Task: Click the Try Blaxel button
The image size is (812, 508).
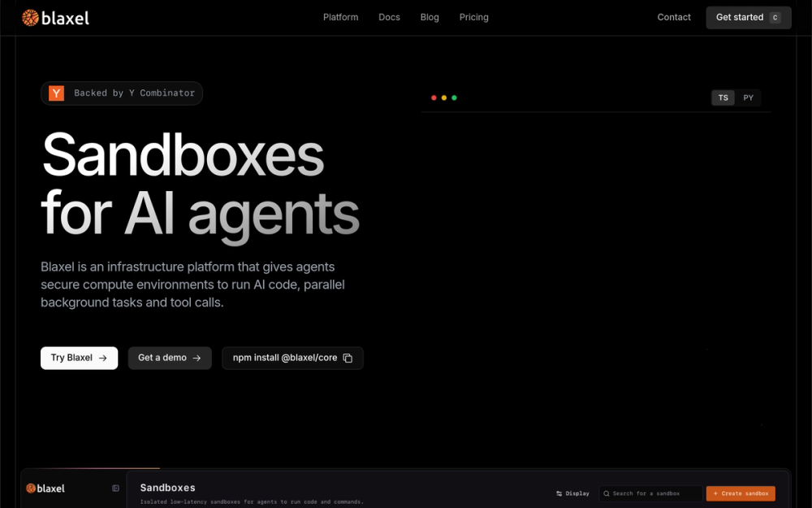Action: coord(80,358)
